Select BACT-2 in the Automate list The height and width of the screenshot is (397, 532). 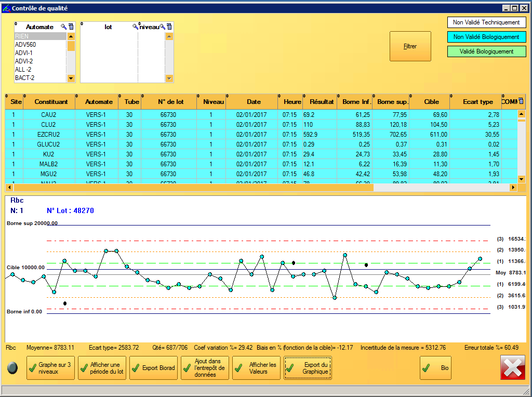[x=25, y=78]
